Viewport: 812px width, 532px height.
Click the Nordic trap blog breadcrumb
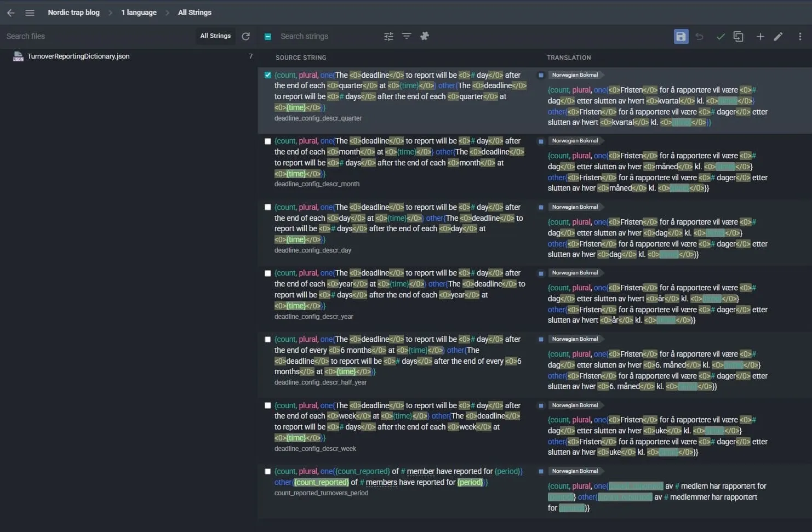pos(74,12)
